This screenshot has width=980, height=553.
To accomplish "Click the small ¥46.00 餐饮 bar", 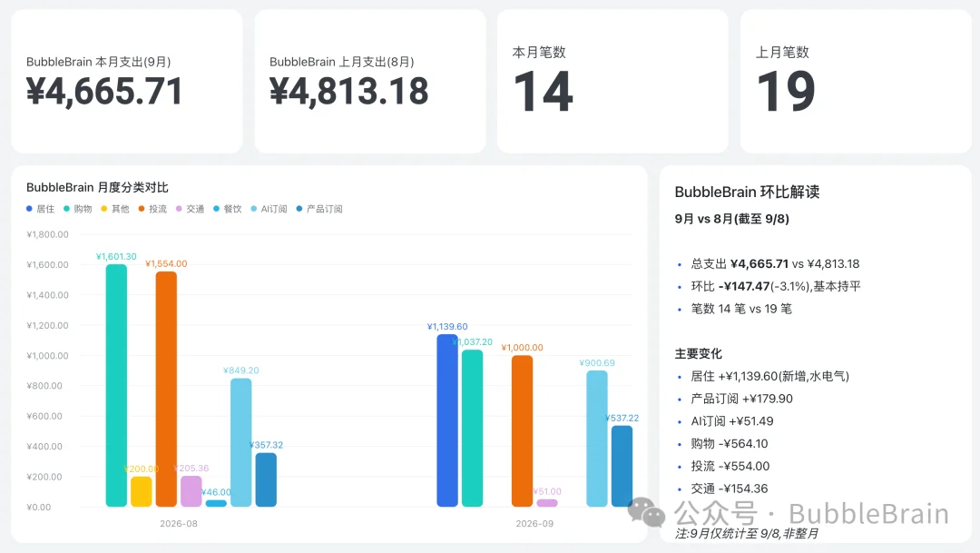I will click(216, 503).
